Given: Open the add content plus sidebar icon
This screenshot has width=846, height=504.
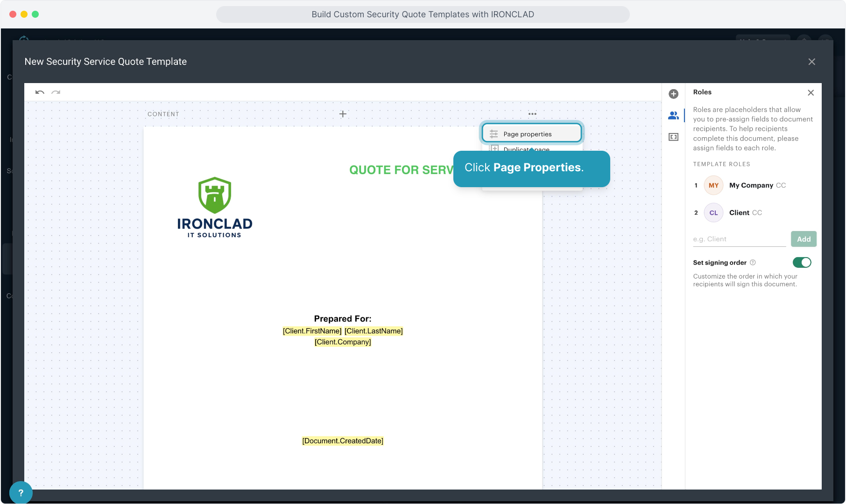Looking at the screenshot, I should 673,94.
